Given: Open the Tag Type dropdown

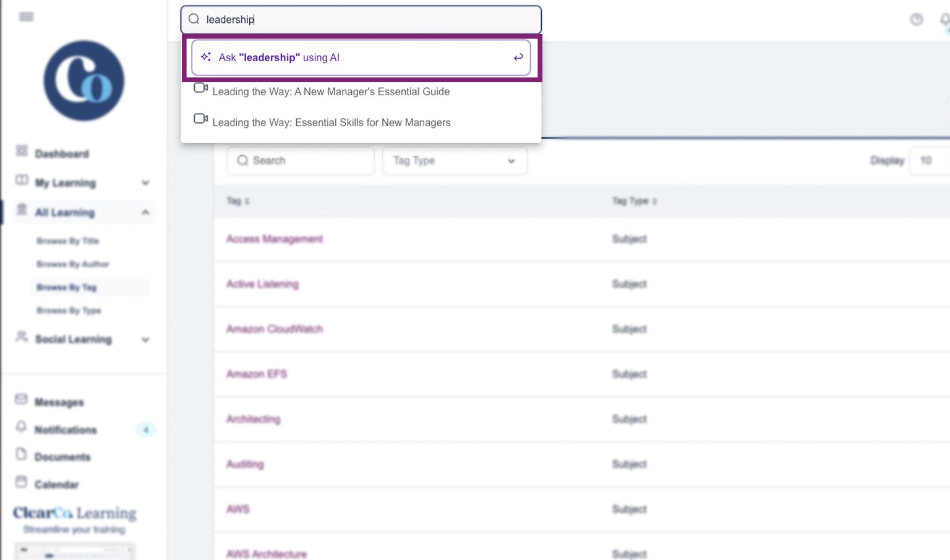Looking at the screenshot, I should [455, 161].
